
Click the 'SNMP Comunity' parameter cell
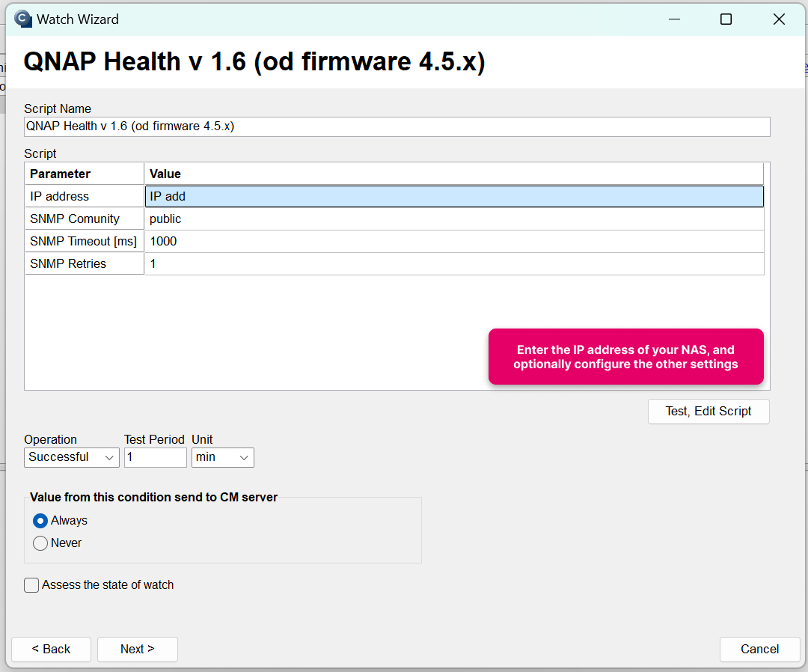85,219
